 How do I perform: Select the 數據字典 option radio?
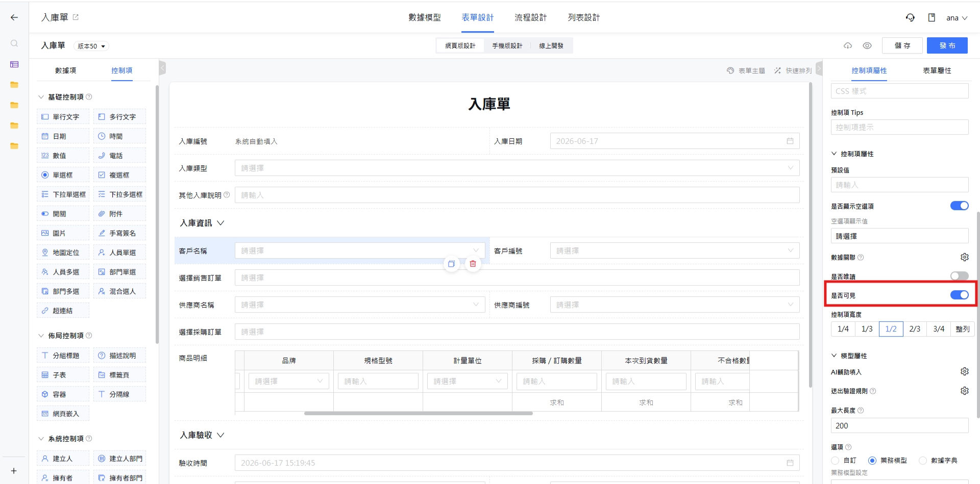[923, 461]
